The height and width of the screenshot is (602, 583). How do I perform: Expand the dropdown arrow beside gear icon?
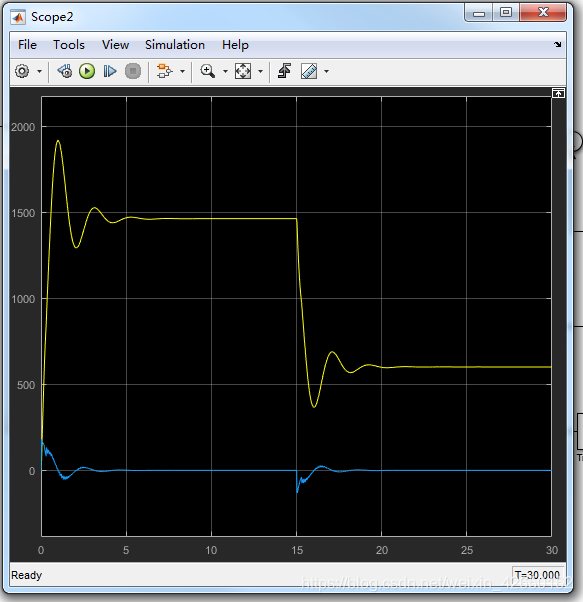pyautogui.click(x=39, y=71)
